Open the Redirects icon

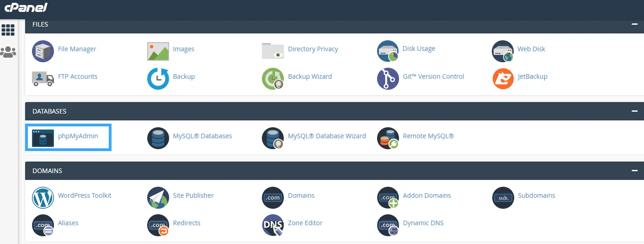[158, 225]
